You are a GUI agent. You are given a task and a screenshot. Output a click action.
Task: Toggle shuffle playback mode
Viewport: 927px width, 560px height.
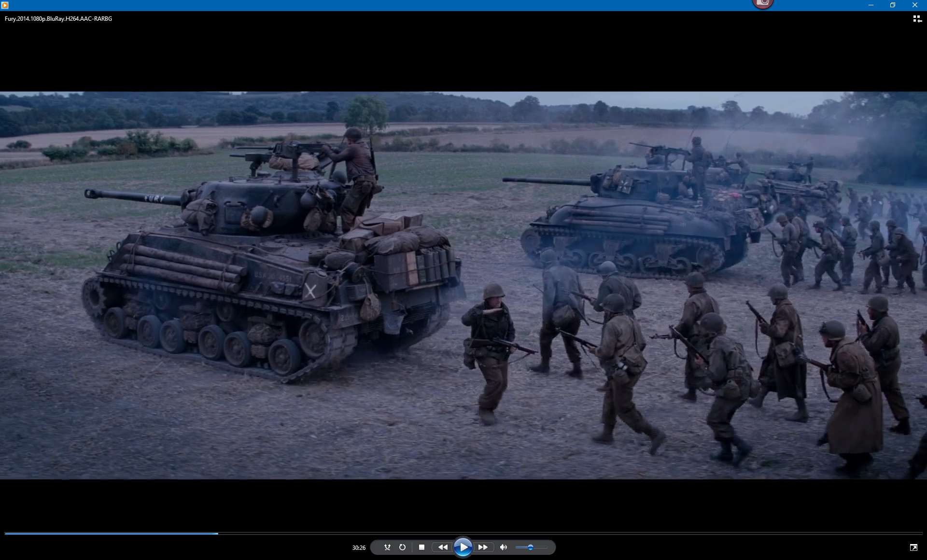[387, 547]
